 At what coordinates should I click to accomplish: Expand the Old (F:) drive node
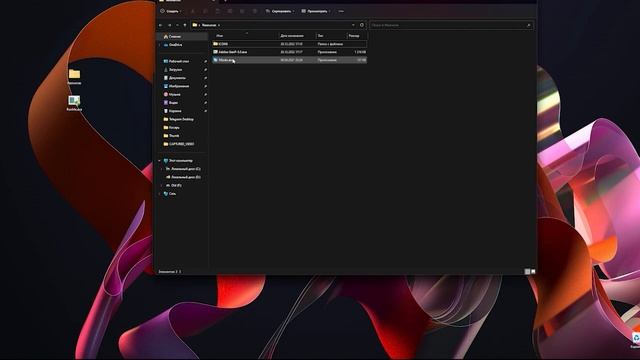pyautogui.click(x=162, y=185)
